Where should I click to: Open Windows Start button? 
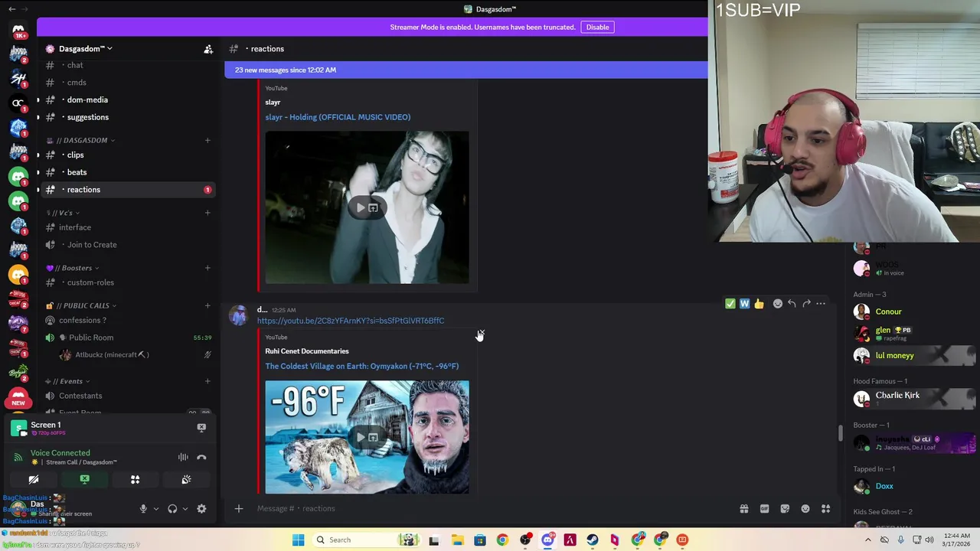[298, 540]
